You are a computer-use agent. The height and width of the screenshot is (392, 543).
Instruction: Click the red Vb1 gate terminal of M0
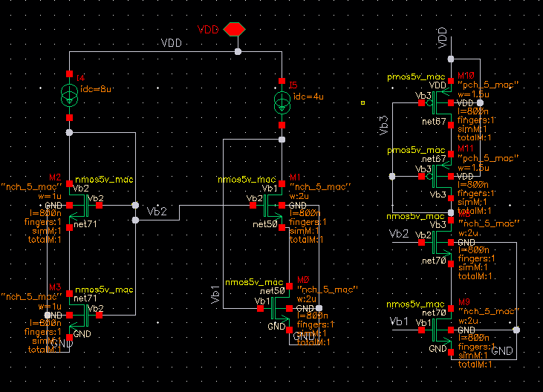click(x=260, y=308)
